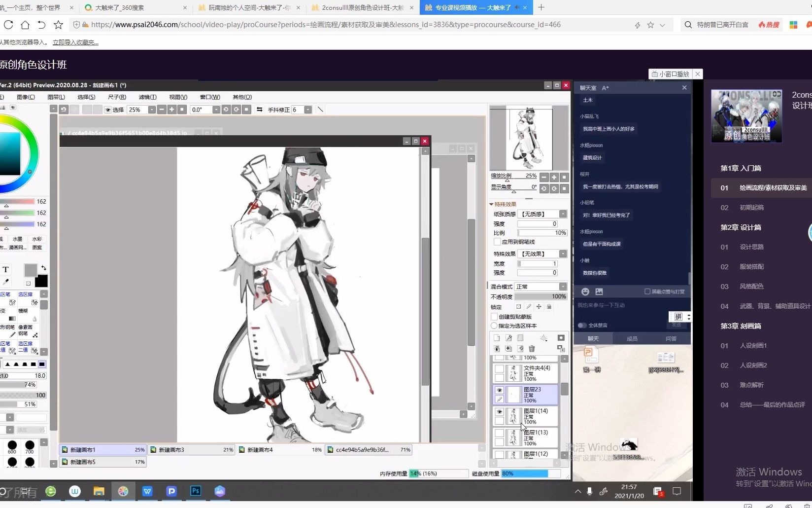Open Photoshop from the taskbar

click(196, 491)
